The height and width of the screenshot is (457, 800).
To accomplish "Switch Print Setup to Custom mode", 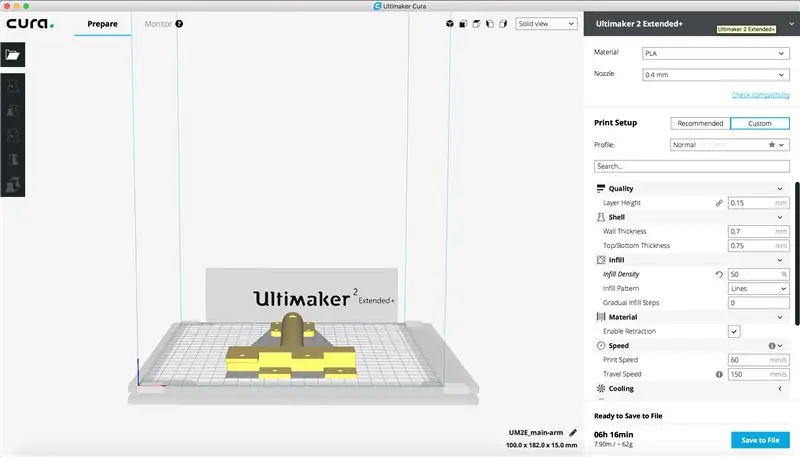I will (760, 123).
